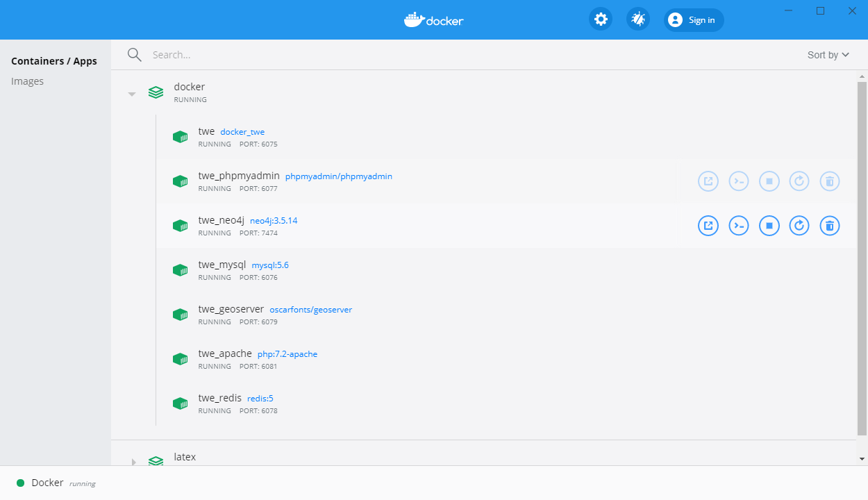Image resolution: width=868 pixels, height=500 pixels.
Task: Click the scrollbar down arrow
Action: [862, 459]
